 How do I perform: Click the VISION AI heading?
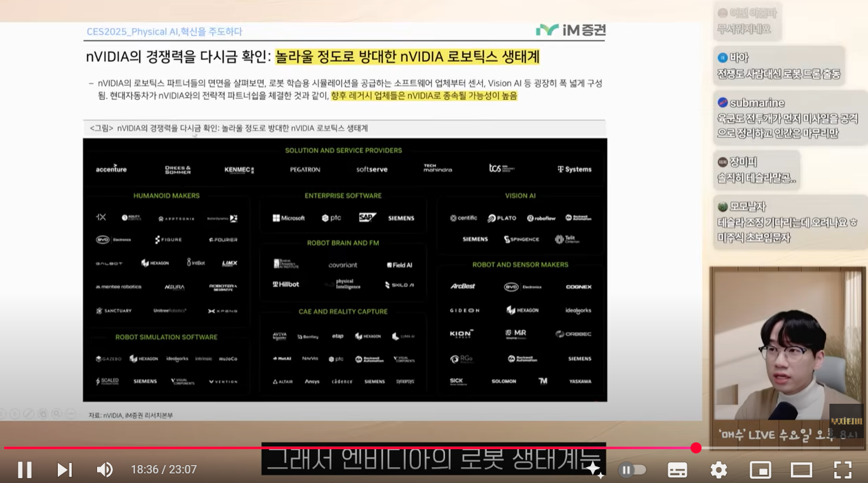[x=521, y=196]
